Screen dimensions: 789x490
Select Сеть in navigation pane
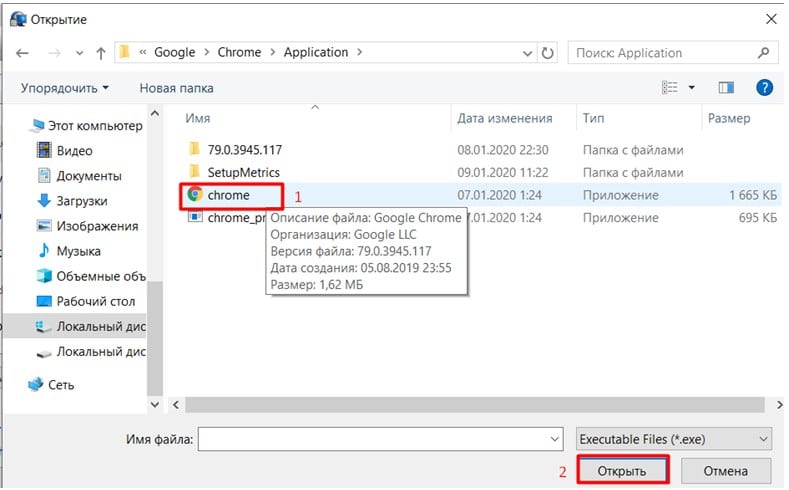click(51, 385)
